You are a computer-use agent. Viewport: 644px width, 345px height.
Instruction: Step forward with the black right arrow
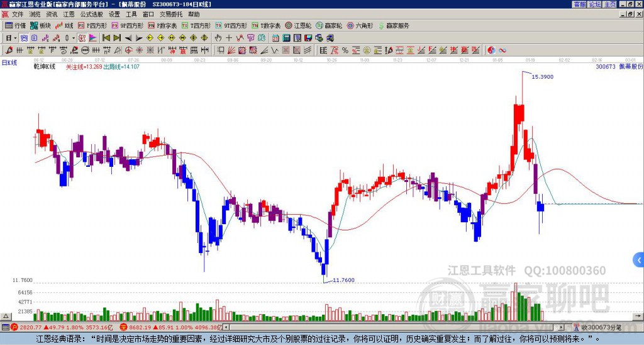(139, 38)
